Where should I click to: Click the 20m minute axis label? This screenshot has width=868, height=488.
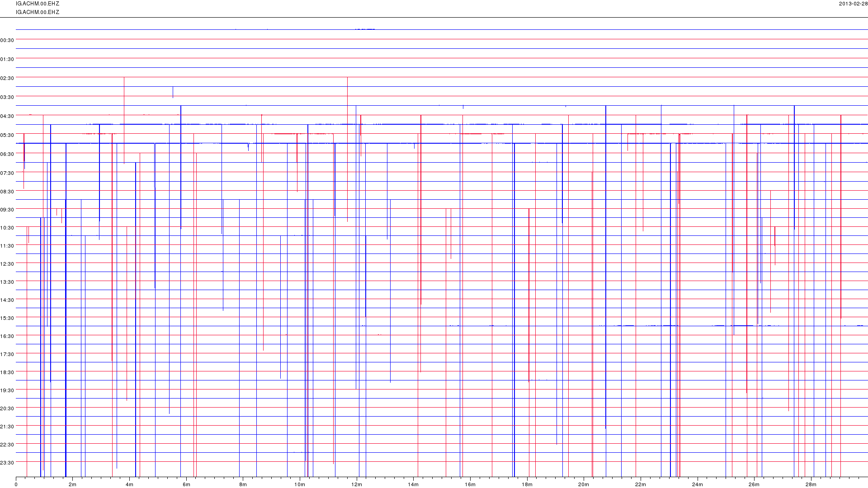click(x=584, y=485)
